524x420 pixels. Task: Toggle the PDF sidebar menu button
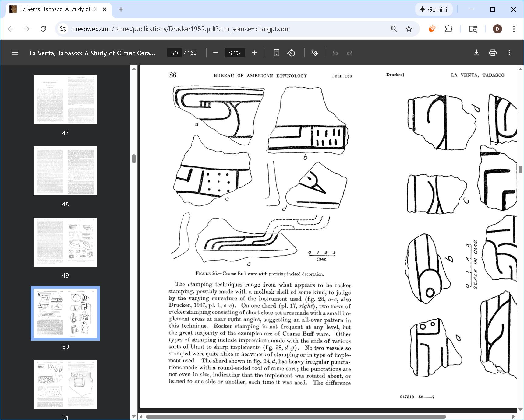15,53
